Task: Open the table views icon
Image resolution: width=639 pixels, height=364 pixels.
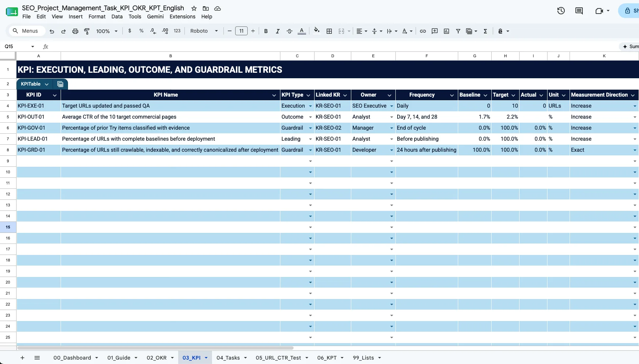Action: [471, 31]
